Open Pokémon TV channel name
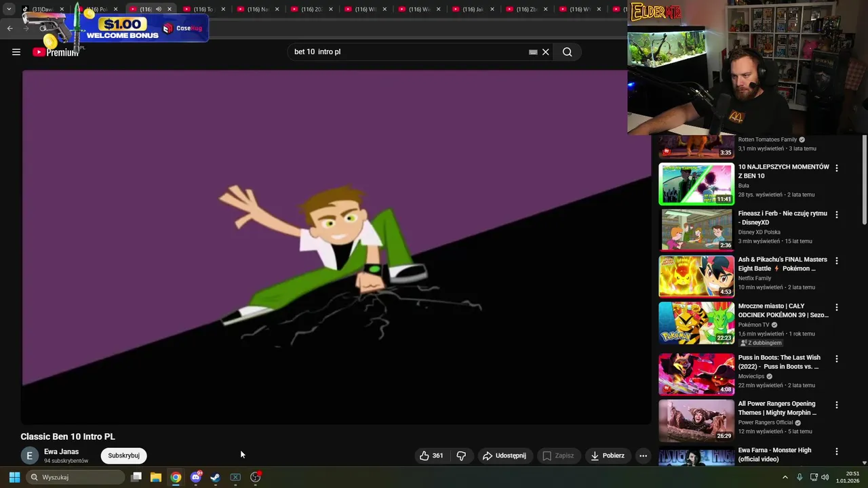Viewport: 868px width, 488px height. (753, 325)
